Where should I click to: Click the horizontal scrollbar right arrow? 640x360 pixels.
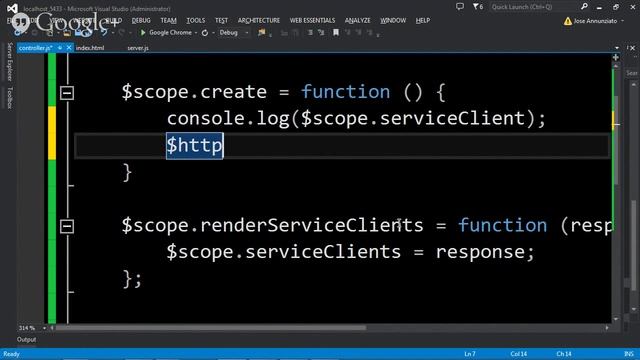pyautogui.click(x=607, y=327)
